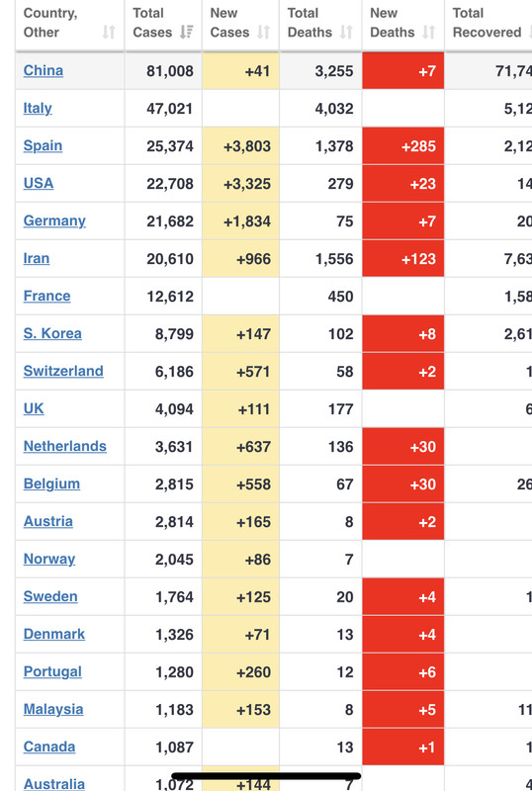
Task: Follow the Spain link
Action: click(43, 145)
